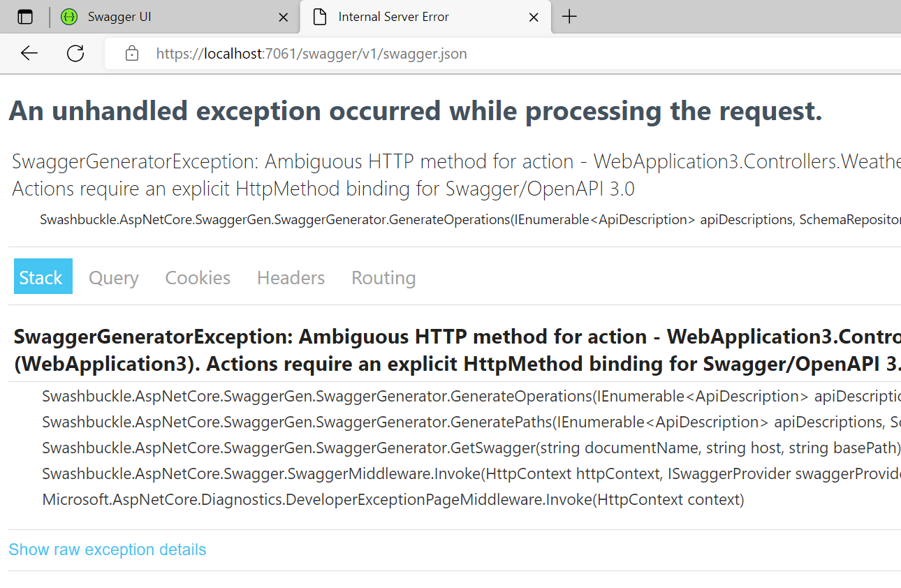
Task: Open the tab actions menu icon
Action: 25,17
